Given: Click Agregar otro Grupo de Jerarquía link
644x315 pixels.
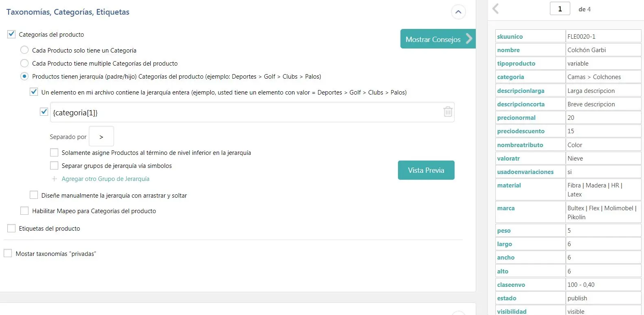Looking at the screenshot, I should 106,179.
